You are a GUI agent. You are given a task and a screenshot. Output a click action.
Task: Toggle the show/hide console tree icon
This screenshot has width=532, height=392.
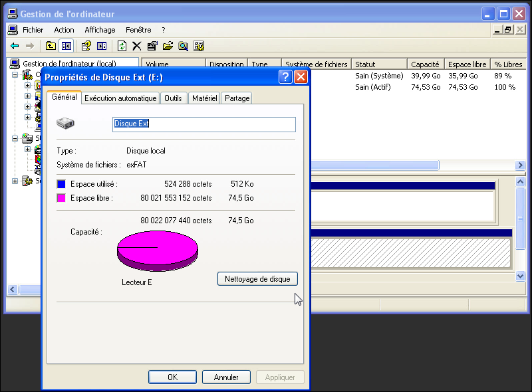coord(66,46)
